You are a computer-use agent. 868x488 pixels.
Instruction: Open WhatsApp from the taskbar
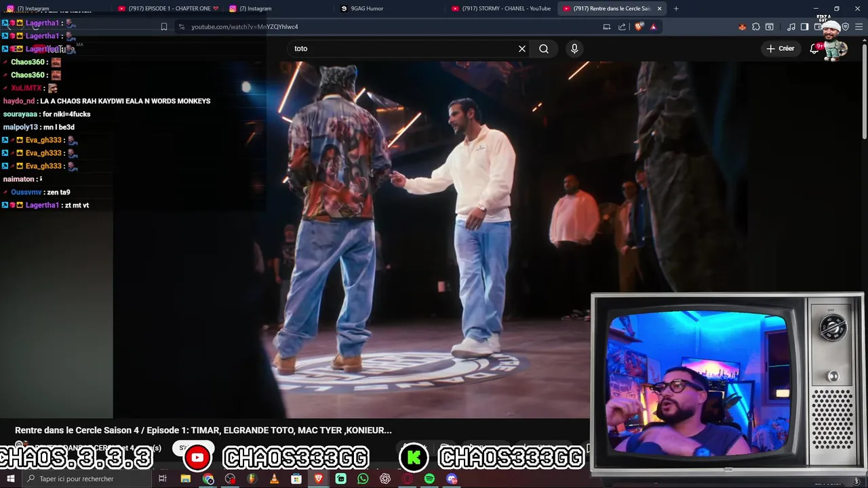pos(363,479)
